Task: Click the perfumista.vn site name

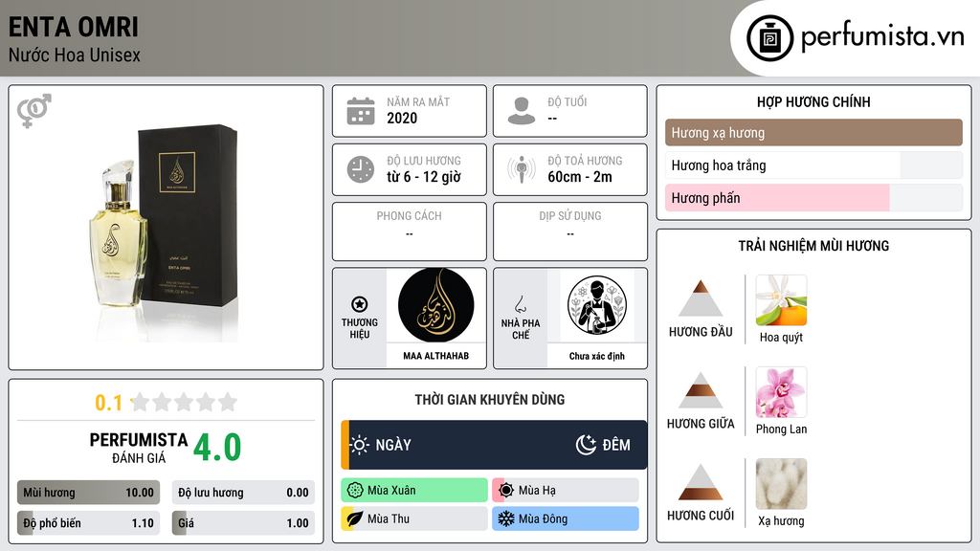Action: tap(882, 36)
